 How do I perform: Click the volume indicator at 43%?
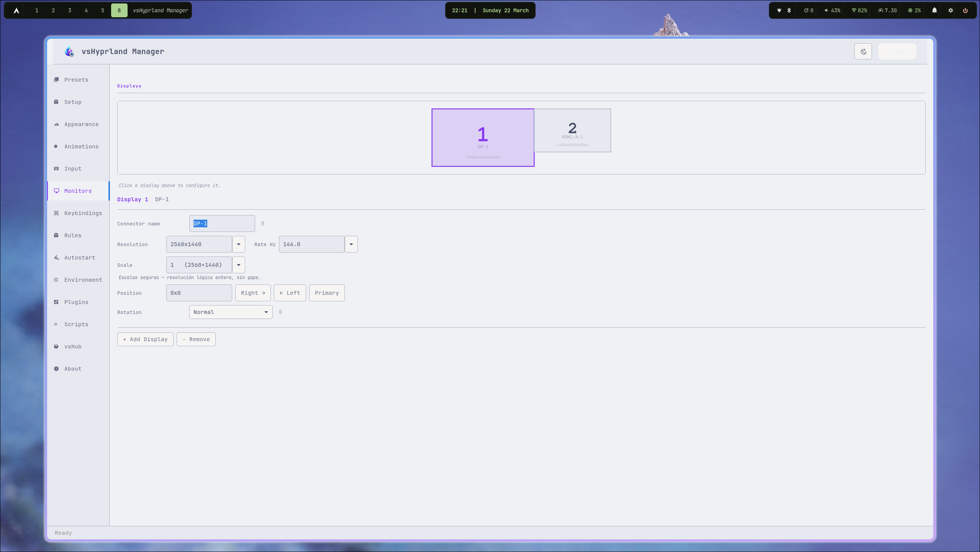pos(832,10)
